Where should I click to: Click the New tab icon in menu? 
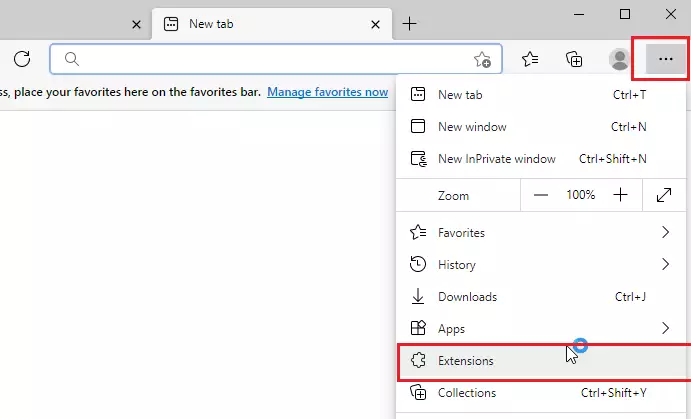(418, 94)
